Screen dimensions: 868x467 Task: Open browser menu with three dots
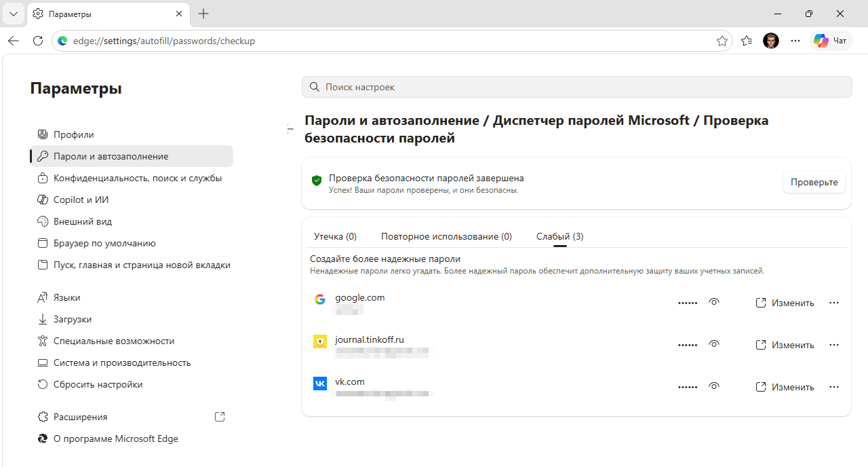795,41
